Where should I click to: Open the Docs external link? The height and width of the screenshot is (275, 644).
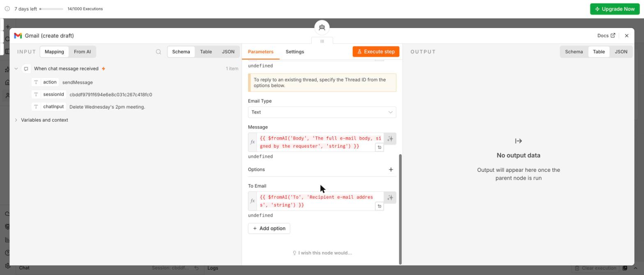[x=606, y=36]
